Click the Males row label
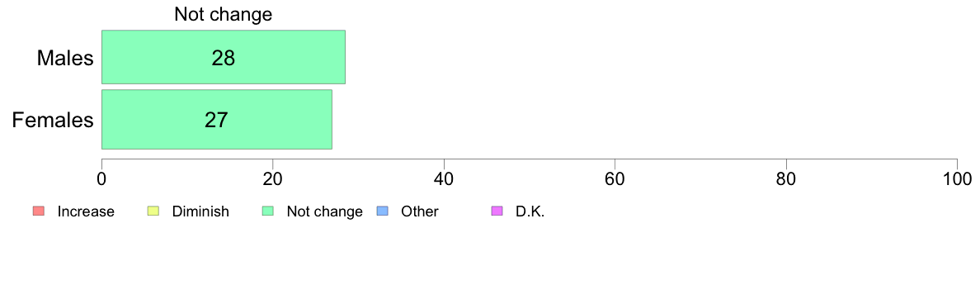The image size is (980, 304). pos(65,58)
